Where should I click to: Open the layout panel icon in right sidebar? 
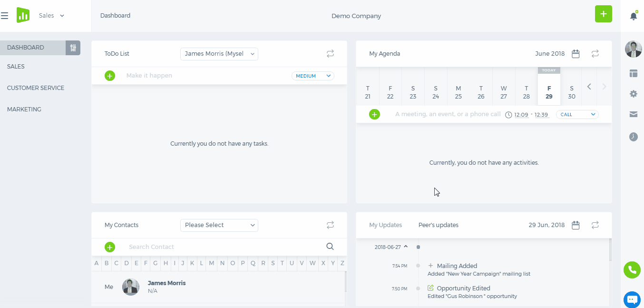pos(633,73)
